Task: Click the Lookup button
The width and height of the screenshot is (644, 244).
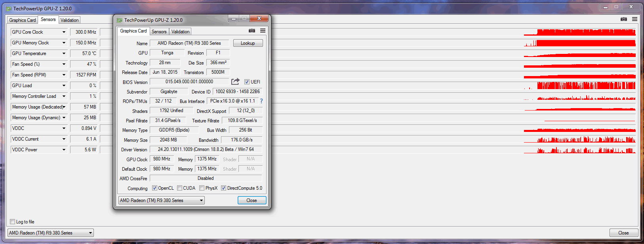Action: tap(248, 43)
